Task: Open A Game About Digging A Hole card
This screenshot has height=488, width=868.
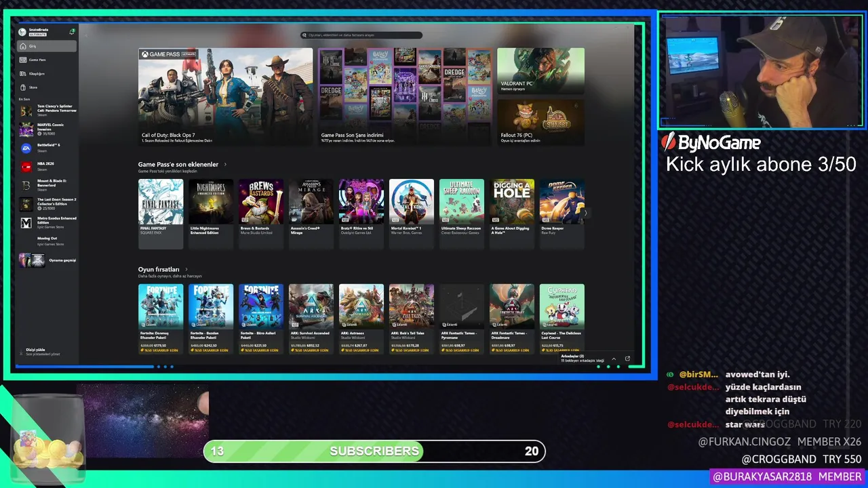Action: pyautogui.click(x=512, y=213)
